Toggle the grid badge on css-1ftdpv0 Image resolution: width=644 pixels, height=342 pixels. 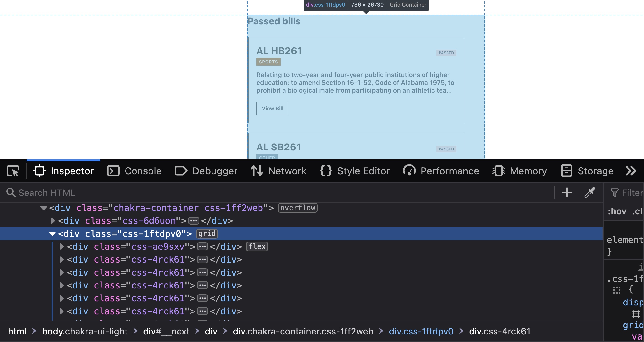click(207, 233)
